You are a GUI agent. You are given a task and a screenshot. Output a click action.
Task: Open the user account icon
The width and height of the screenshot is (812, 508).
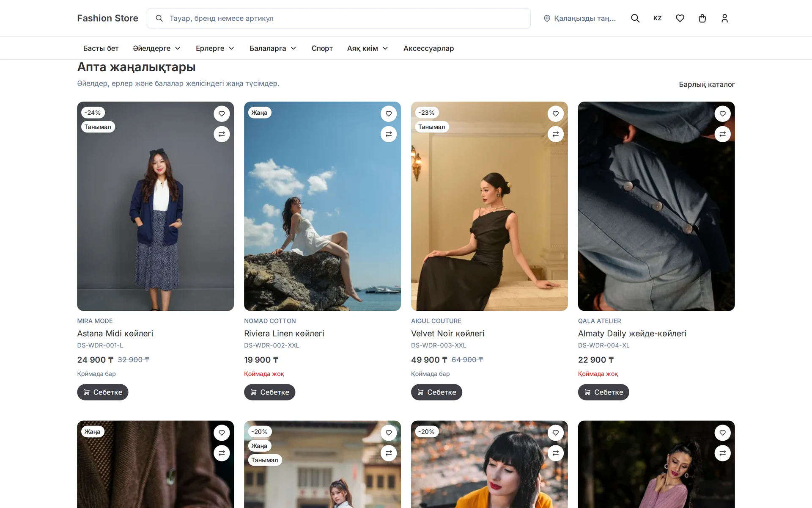pos(724,18)
